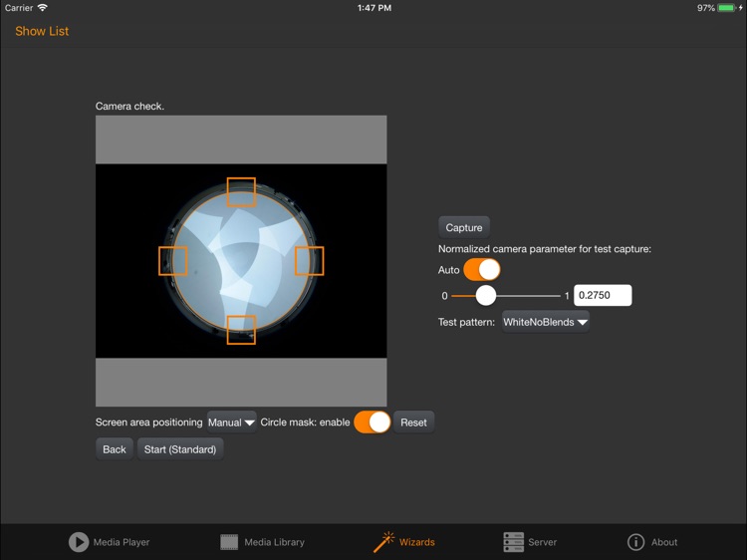Select the left orange mask handle
Screen dimensions: 747x560
point(173,261)
